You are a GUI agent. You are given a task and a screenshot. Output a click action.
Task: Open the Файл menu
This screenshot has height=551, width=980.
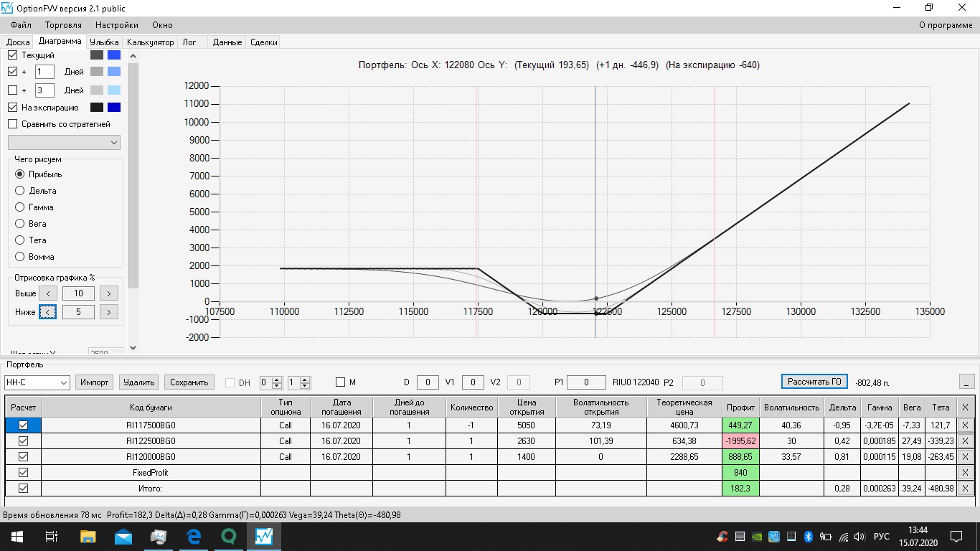click(x=22, y=25)
